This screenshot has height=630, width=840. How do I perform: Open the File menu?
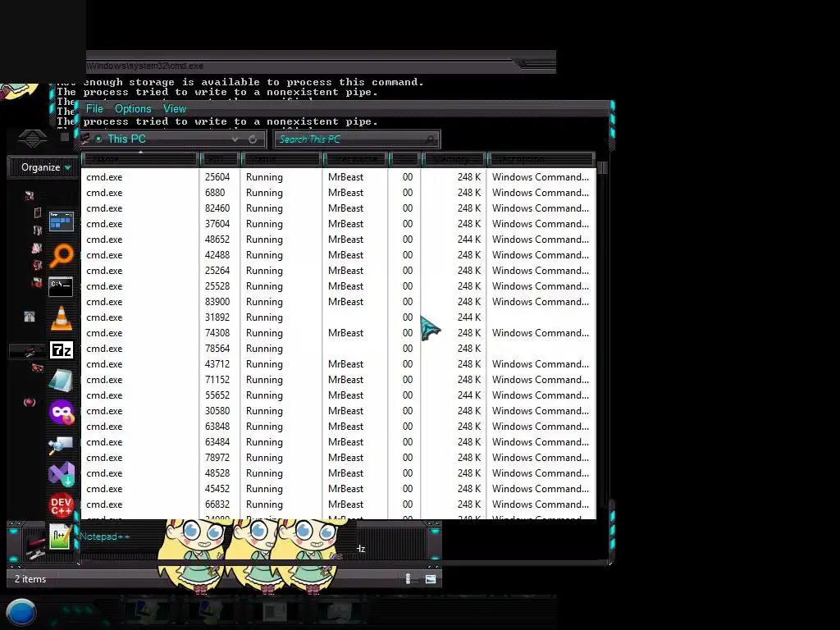pyautogui.click(x=94, y=109)
